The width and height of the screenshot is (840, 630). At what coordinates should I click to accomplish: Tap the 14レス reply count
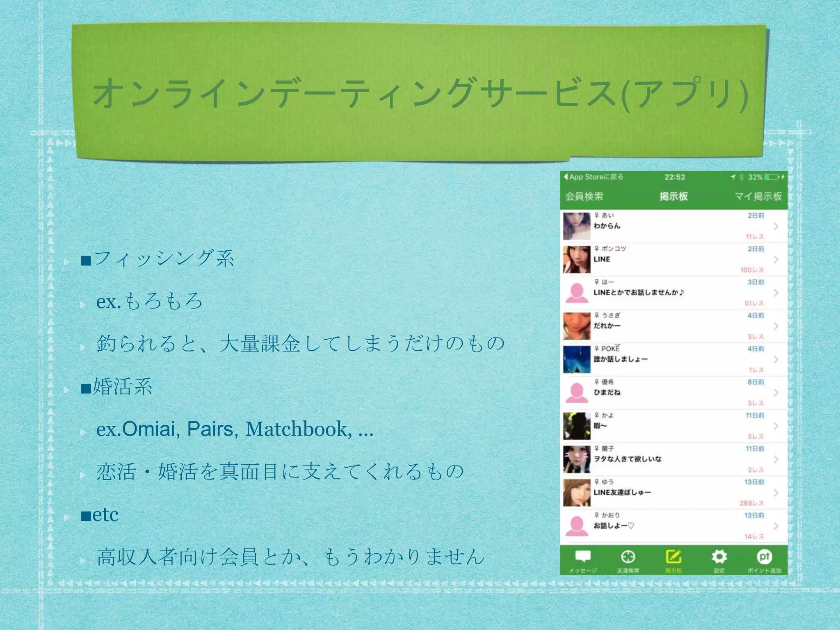754,536
